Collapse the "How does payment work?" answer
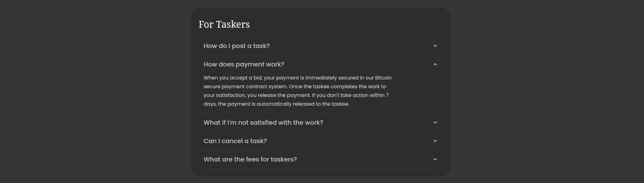Image resolution: width=644 pixels, height=183 pixels. tap(244, 64)
